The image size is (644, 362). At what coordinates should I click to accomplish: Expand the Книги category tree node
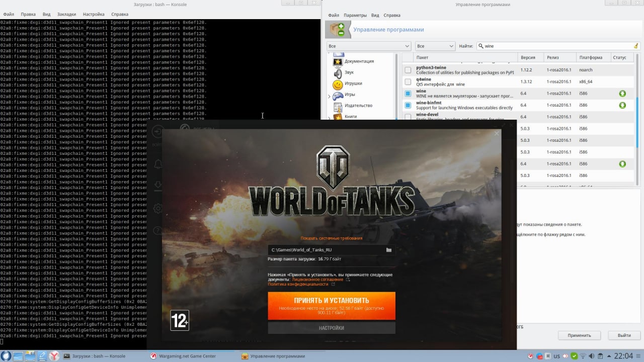[329, 117]
